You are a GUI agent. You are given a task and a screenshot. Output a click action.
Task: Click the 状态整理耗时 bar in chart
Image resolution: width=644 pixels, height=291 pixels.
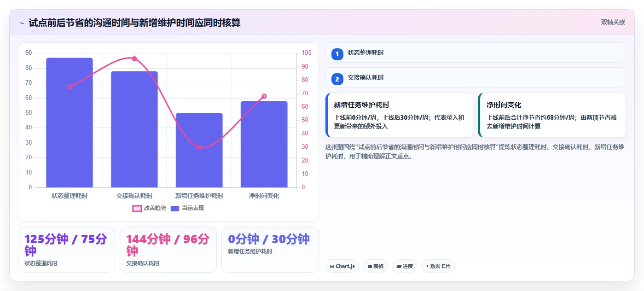[x=70, y=122]
